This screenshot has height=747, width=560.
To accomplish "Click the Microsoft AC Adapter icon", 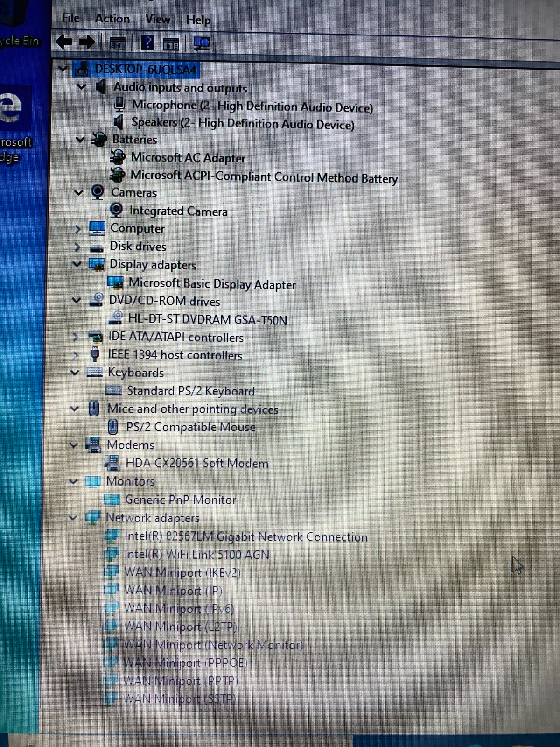I will point(117,156).
